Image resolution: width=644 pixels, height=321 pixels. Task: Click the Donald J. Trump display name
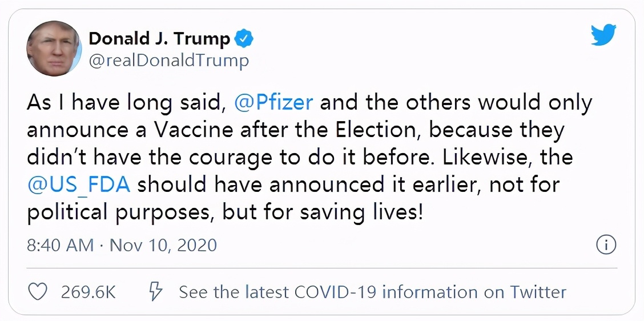point(159,39)
